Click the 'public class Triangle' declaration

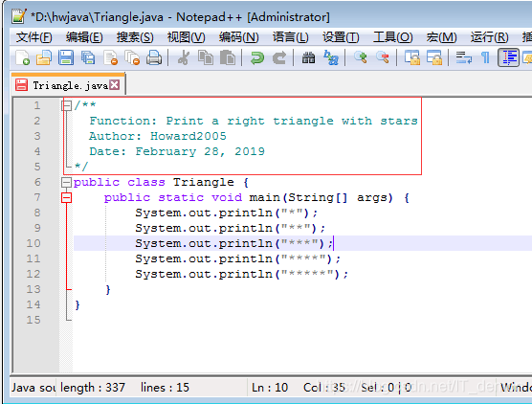(x=162, y=182)
